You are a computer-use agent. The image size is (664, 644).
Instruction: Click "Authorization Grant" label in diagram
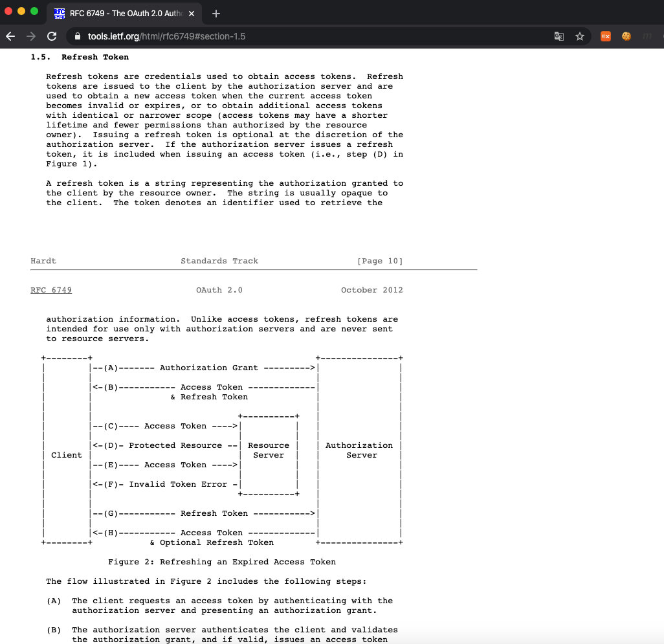tap(209, 368)
